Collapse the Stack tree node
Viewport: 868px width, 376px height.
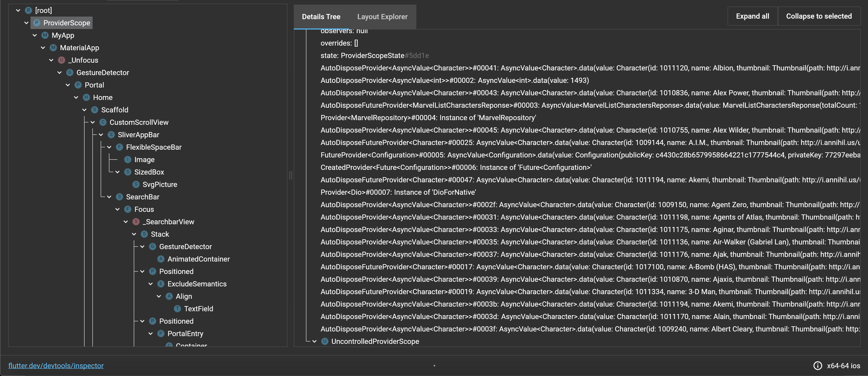pos(134,234)
